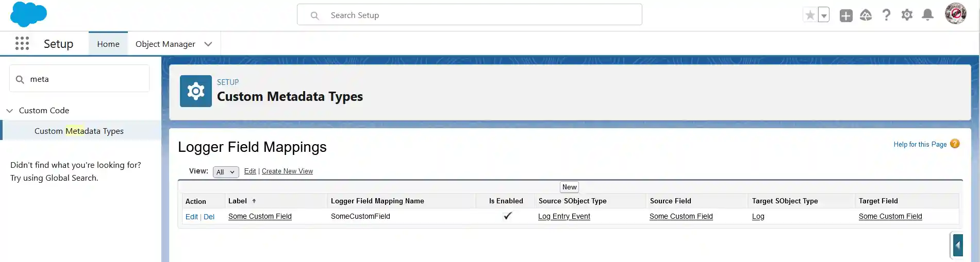Delete the Some Custom Field record
Viewport: 980px width, 262px height.
coord(209,217)
